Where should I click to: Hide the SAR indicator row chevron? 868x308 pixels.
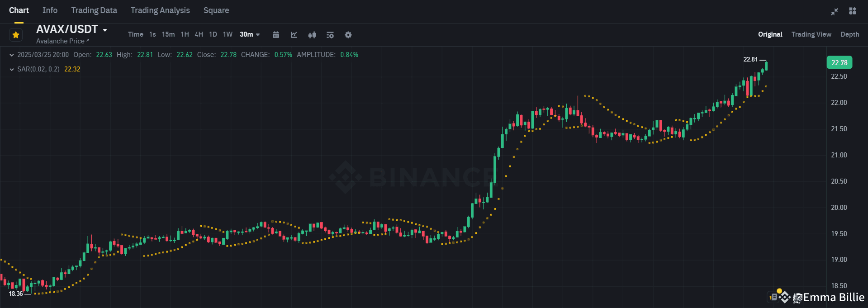(x=11, y=69)
